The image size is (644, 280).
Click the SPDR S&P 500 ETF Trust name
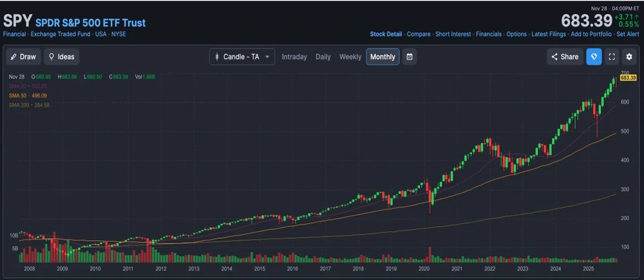(90, 23)
